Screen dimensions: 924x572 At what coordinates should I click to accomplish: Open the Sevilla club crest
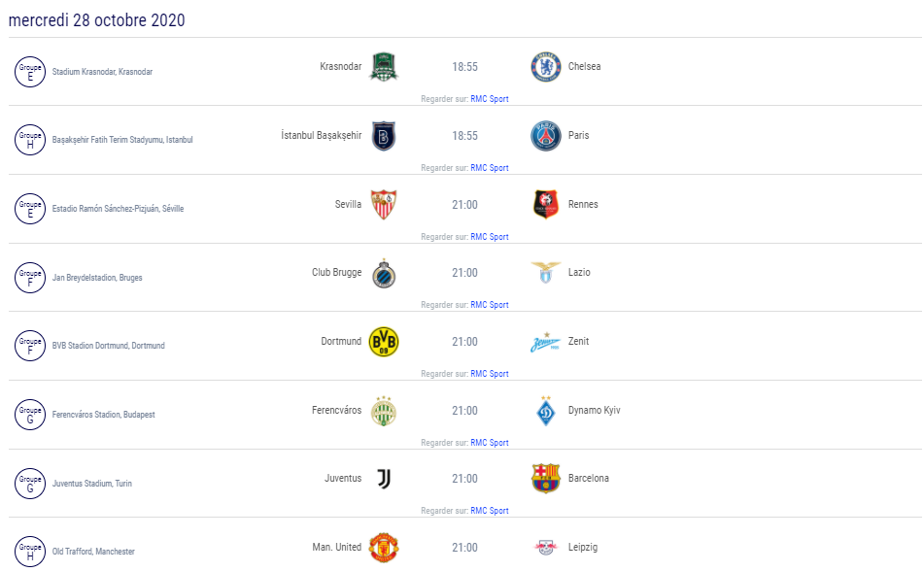[384, 204]
